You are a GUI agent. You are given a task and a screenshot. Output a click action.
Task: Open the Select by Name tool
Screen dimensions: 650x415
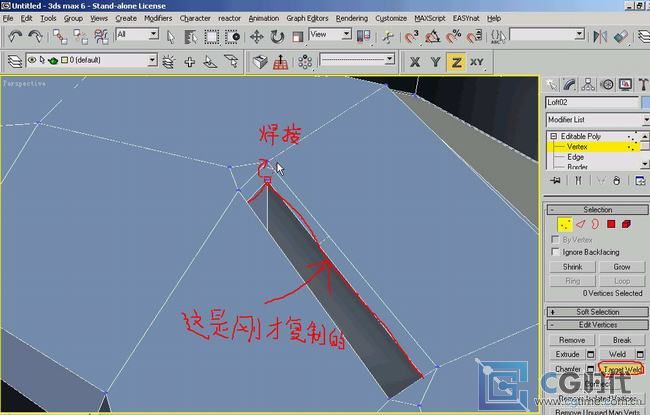coord(190,36)
